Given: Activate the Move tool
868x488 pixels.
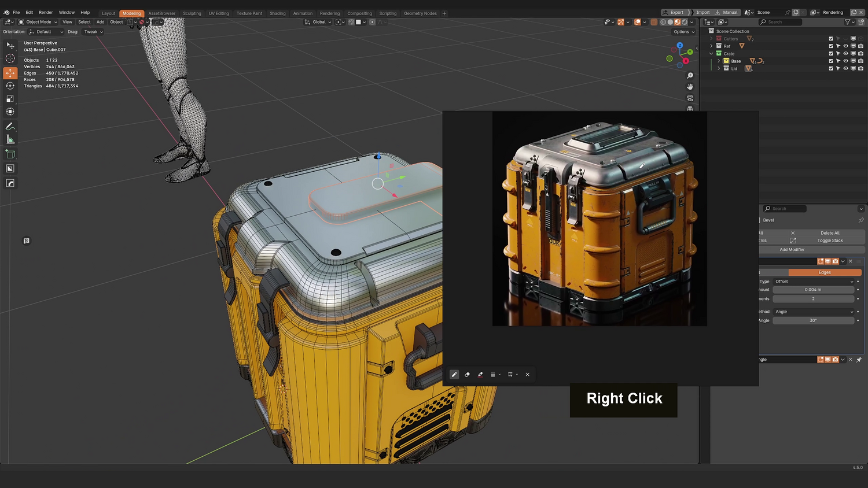Looking at the screenshot, I should pyautogui.click(x=10, y=73).
